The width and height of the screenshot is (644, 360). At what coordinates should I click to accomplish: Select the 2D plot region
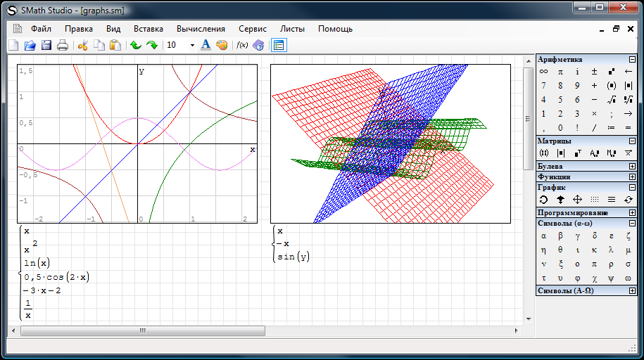(137, 143)
